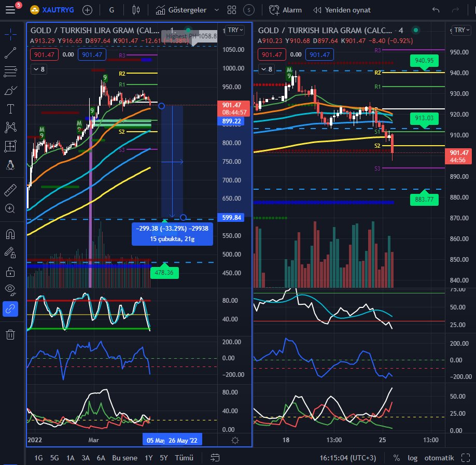Toggle the drawing sync link button
Screen dimensions: 476x465
[10, 309]
